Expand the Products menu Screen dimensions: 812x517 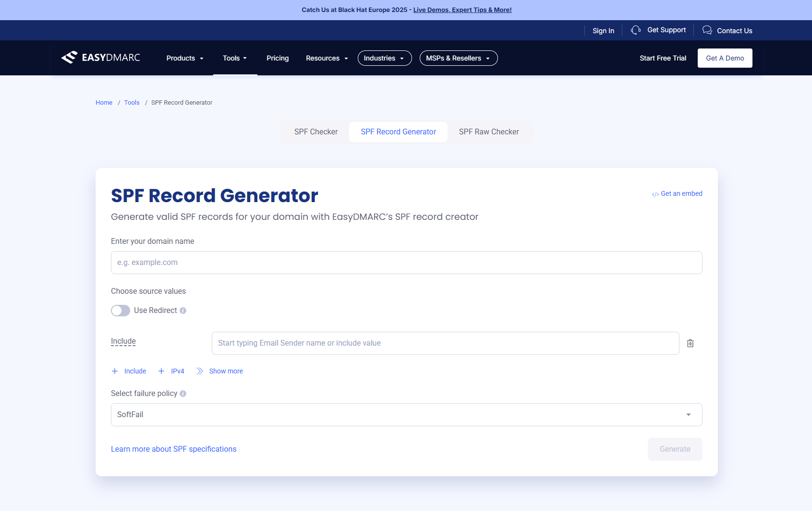click(x=184, y=58)
